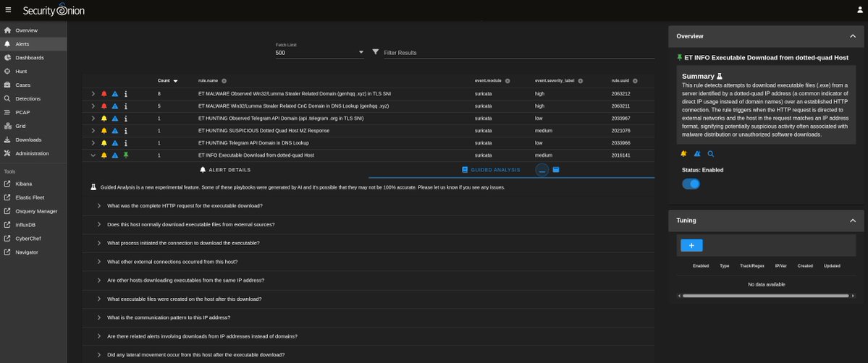Open Dashboards in the sidebar
The height and width of the screenshot is (363, 868).
(x=33, y=58)
